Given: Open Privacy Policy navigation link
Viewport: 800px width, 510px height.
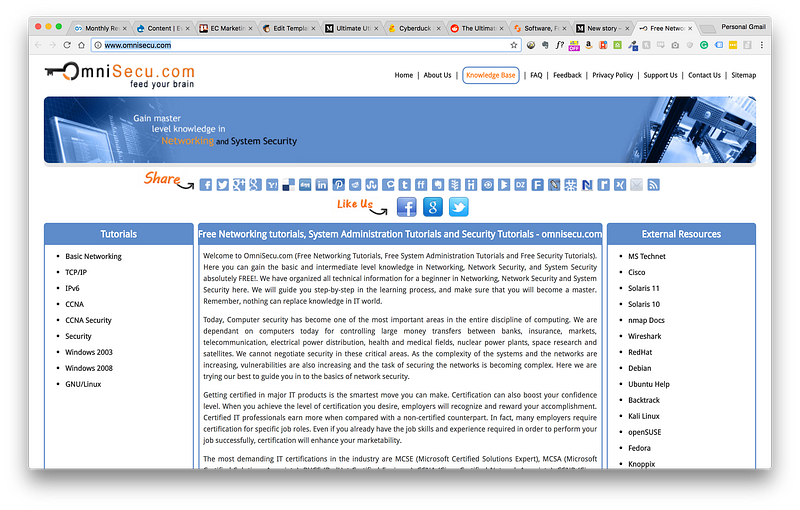Looking at the screenshot, I should [x=612, y=75].
